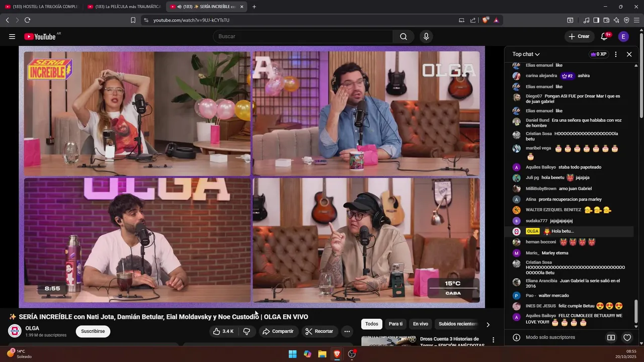
Task: Send heart reaction in chat
Action: [x=627, y=338]
